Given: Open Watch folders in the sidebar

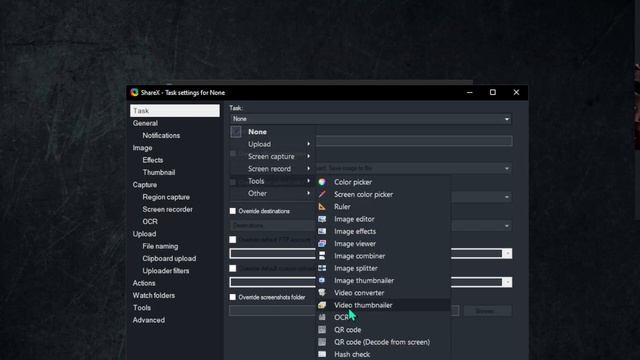Looking at the screenshot, I should point(153,295).
